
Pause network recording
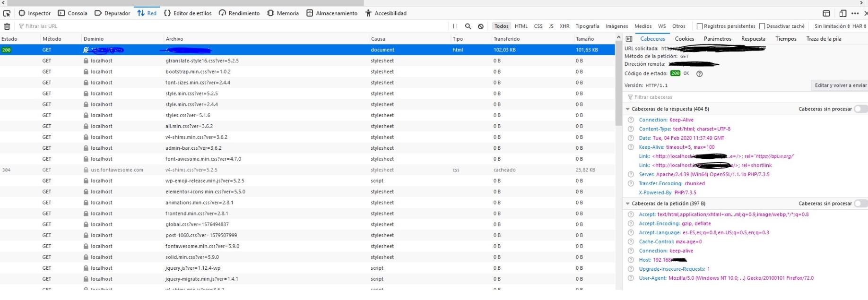(455, 26)
